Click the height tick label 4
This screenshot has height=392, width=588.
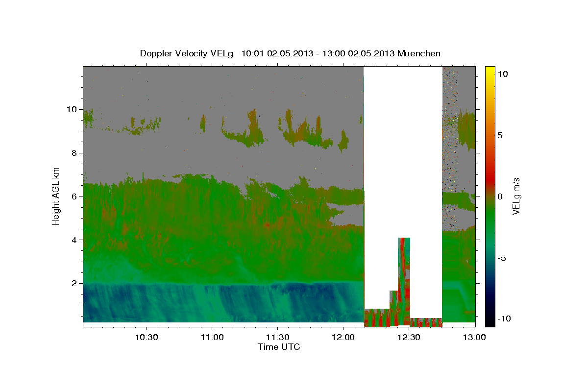tap(73, 240)
